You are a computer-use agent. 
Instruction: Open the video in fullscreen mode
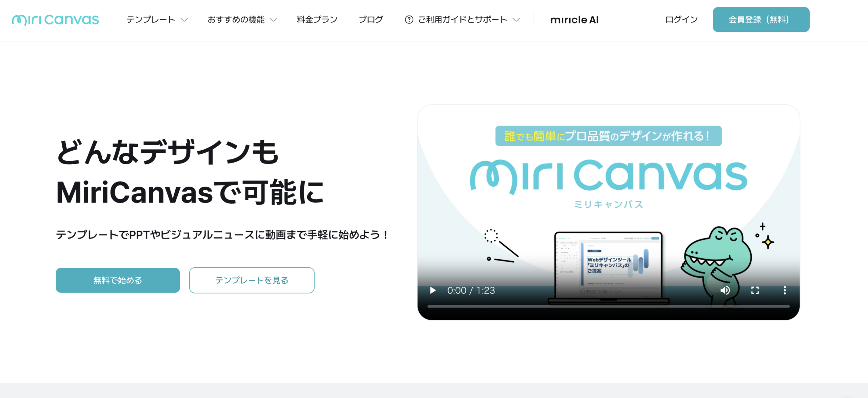tap(755, 290)
